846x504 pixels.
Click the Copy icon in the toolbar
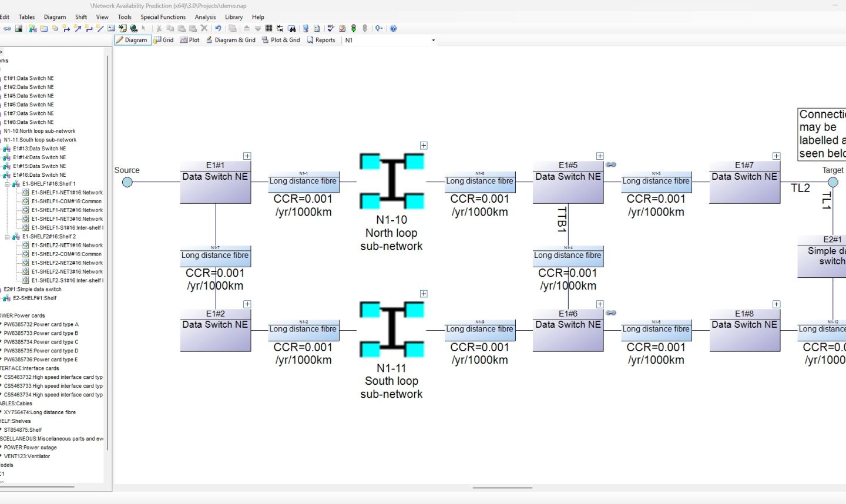(171, 28)
